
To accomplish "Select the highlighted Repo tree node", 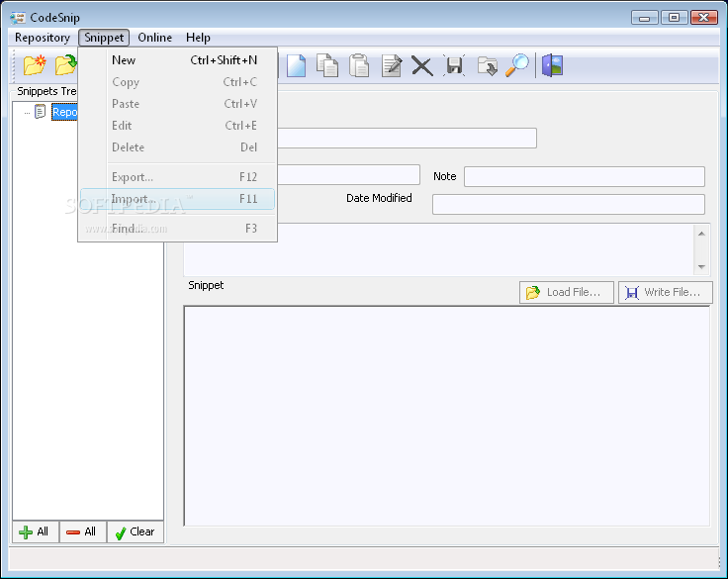I will 64,112.
